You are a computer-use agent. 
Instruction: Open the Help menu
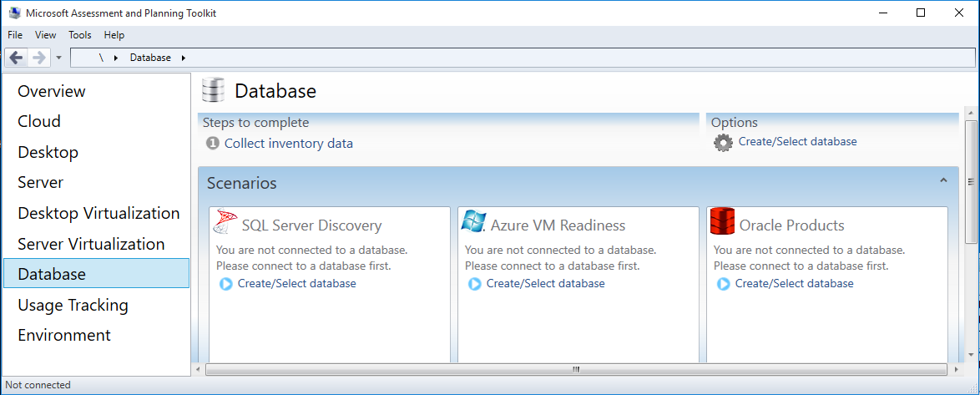114,35
